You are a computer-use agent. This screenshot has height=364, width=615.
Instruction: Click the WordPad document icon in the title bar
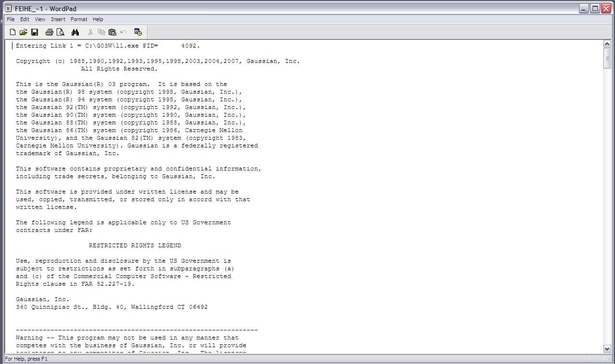[x=8, y=8]
